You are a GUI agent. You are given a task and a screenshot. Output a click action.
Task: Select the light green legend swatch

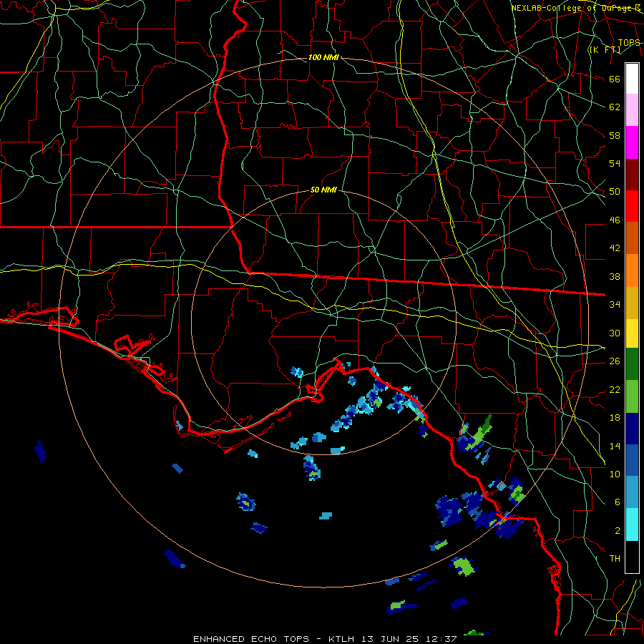tap(632, 396)
